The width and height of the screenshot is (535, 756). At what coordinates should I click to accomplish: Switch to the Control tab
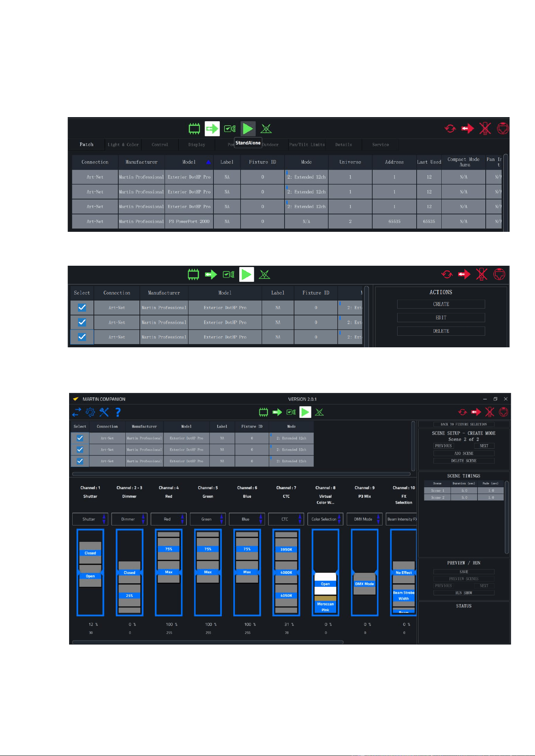point(160,145)
